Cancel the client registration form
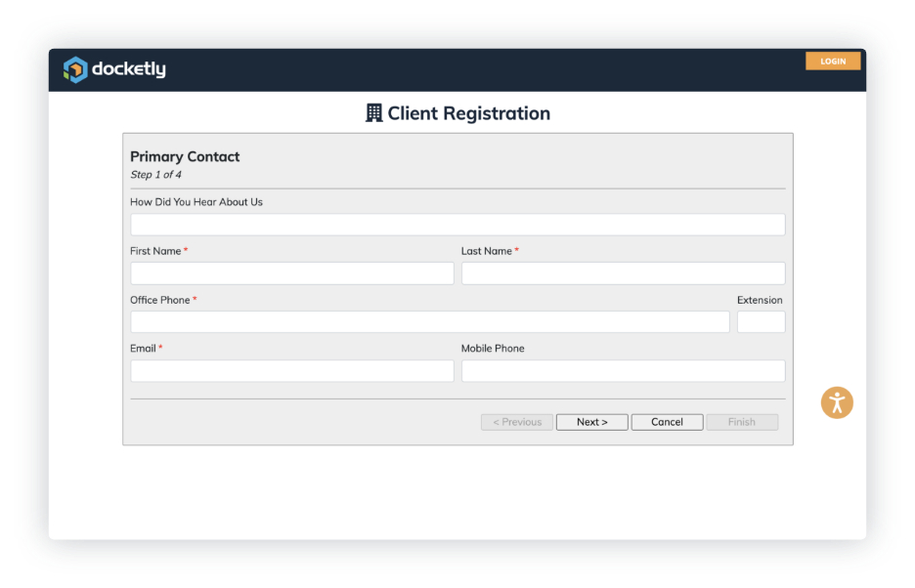915x588 pixels. 667,422
